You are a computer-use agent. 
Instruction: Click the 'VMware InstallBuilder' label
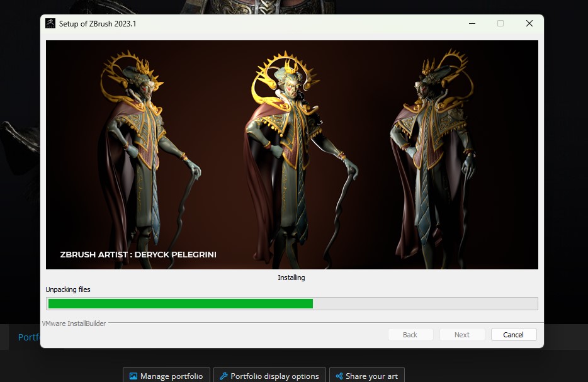point(74,323)
